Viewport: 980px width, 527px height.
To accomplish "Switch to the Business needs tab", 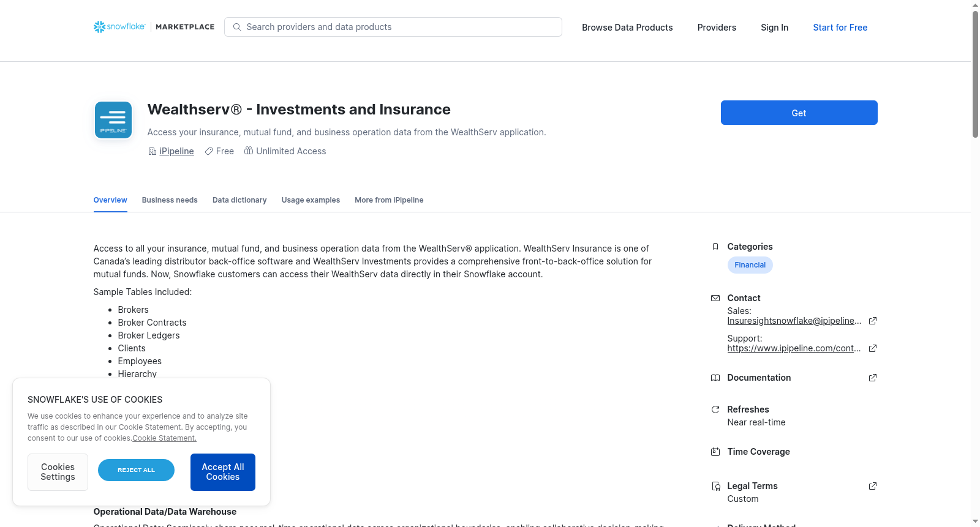I will [170, 200].
